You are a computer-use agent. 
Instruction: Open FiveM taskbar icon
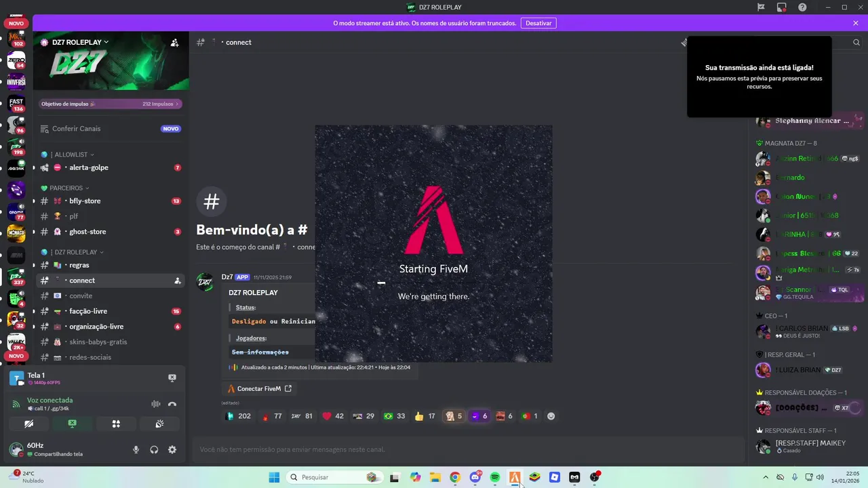[x=515, y=477]
